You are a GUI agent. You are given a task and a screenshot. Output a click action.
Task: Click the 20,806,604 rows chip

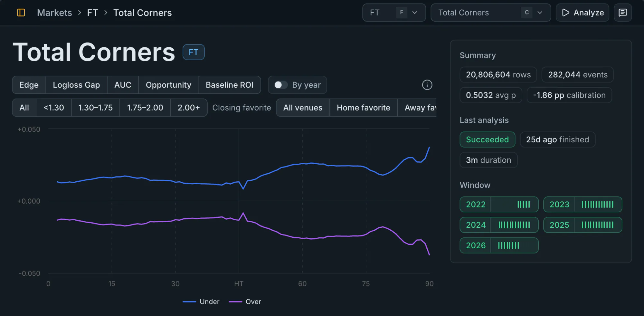(x=498, y=75)
